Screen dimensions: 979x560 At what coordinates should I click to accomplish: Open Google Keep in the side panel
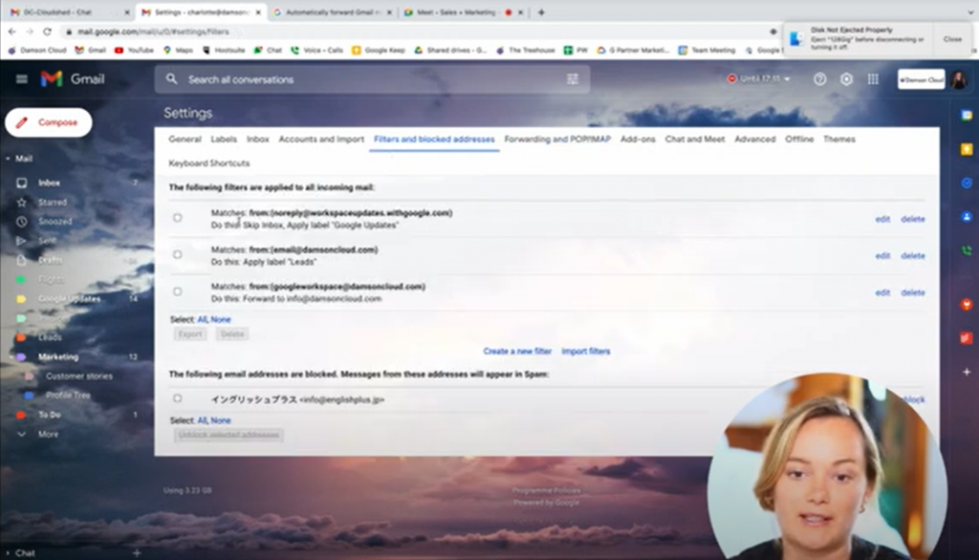[967, 148]
